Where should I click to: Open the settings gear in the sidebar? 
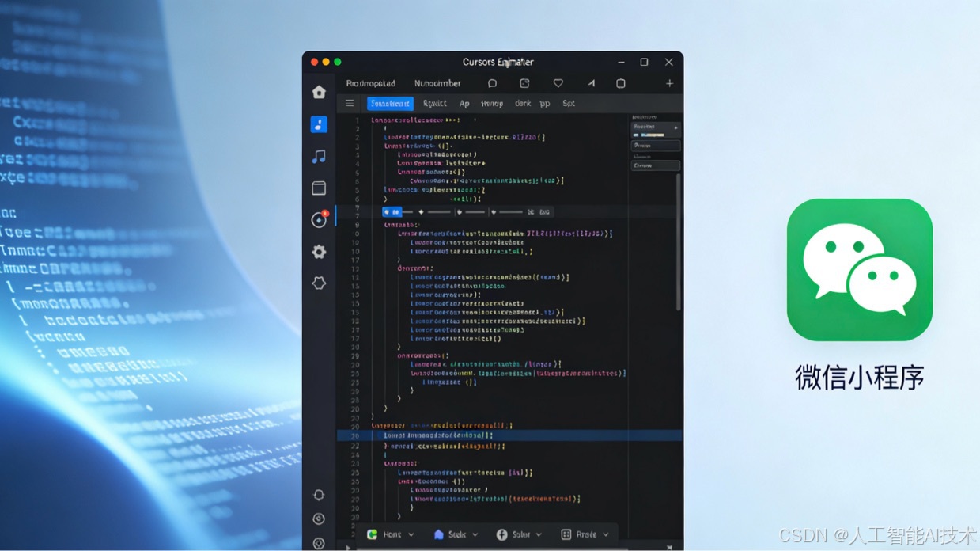tap(319, 252)
